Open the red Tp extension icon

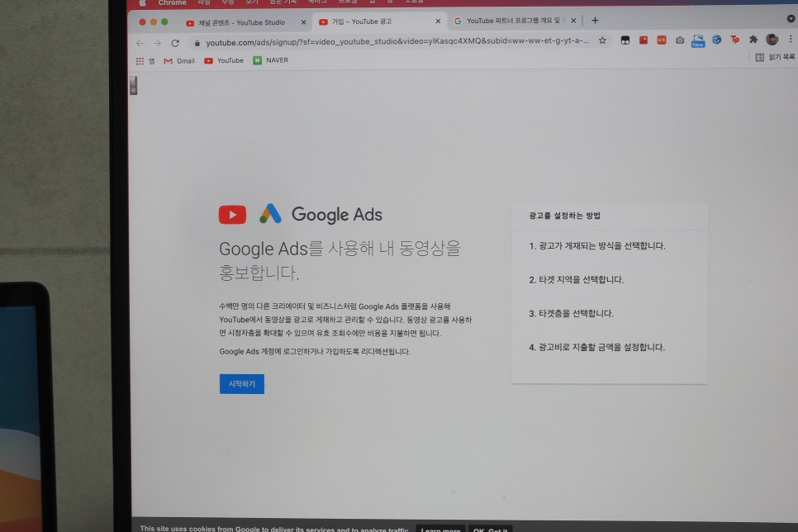coord(735,39)
